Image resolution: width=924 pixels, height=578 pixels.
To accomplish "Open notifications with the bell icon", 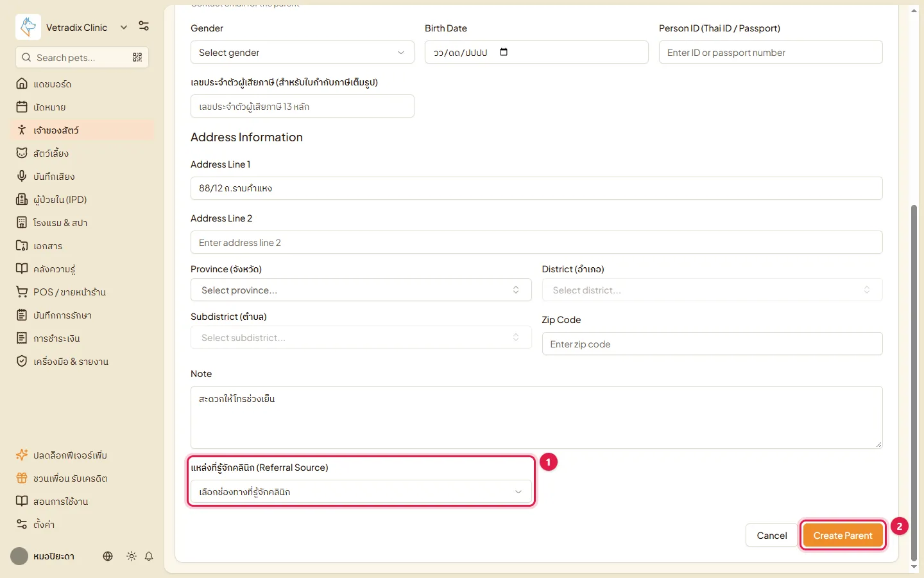I will (149, 556).
